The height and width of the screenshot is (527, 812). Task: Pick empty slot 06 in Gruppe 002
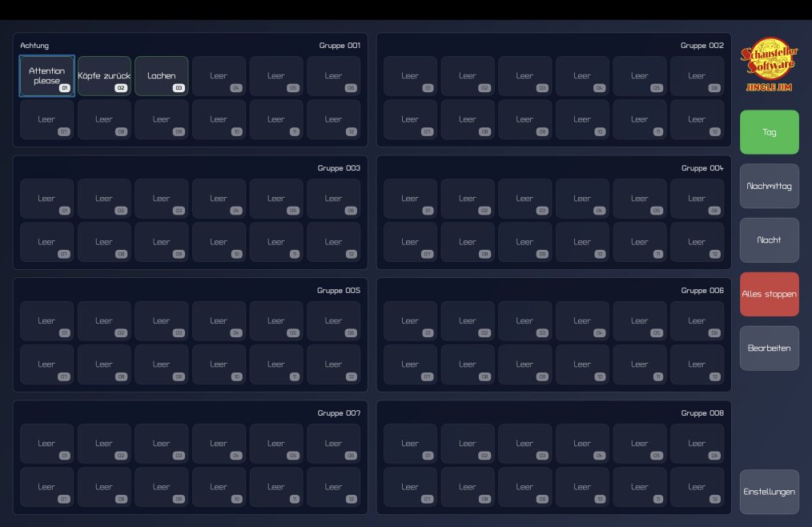(x=697, y=75)
